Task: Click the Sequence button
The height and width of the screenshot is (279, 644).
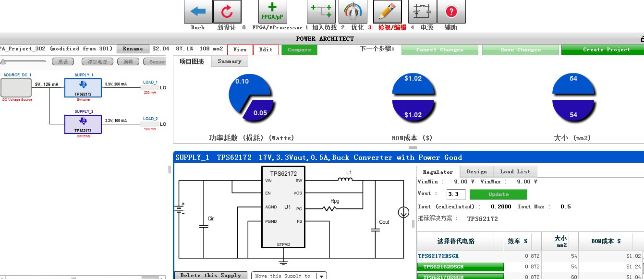Action: [x=155, y=61]
